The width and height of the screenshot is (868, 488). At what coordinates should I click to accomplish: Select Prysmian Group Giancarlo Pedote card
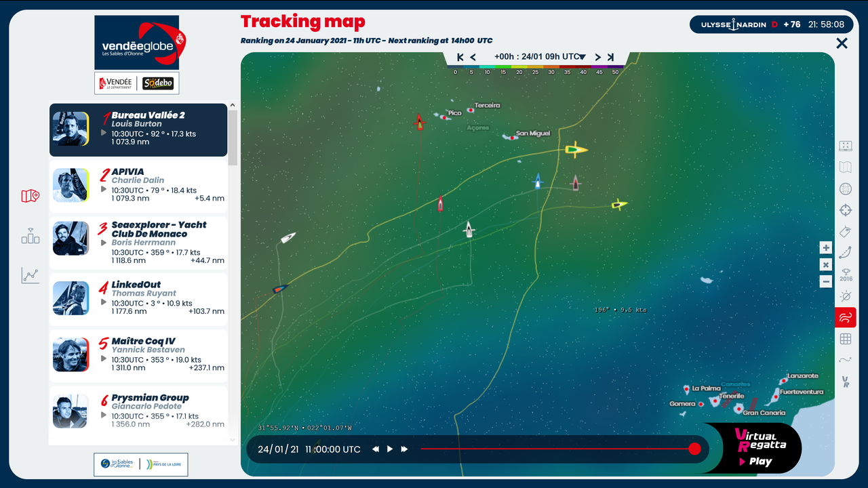tap(138, 413)
